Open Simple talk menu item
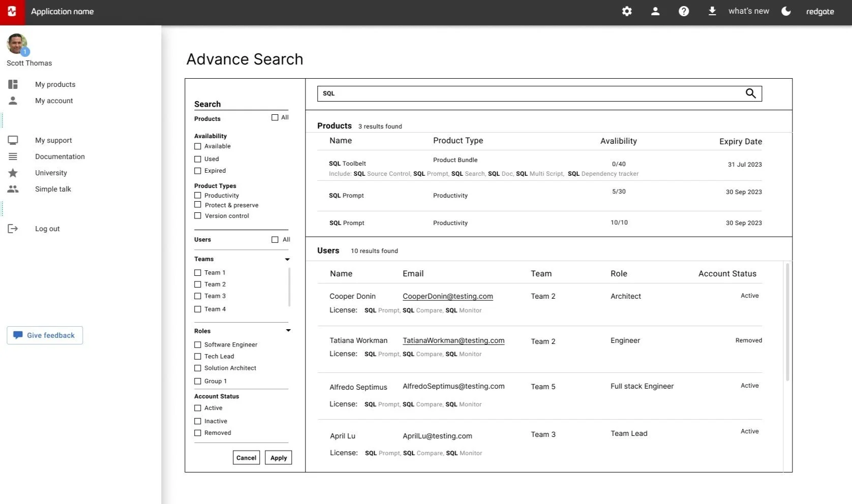 pyautogui.click(x=53, y=189)
